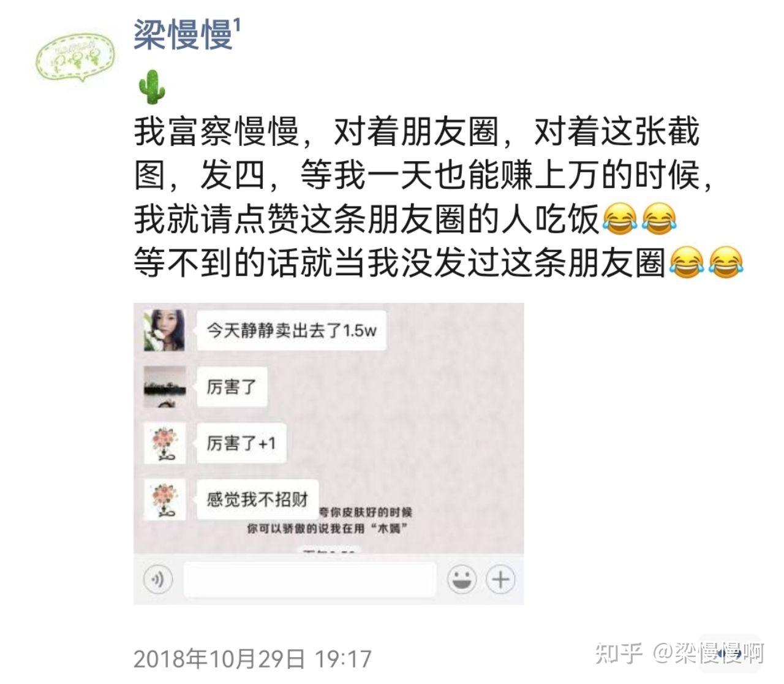Click the chat message input field
The width and height of the screenshot is (784, 684).
pyautogui.click(x=310, y=579)
